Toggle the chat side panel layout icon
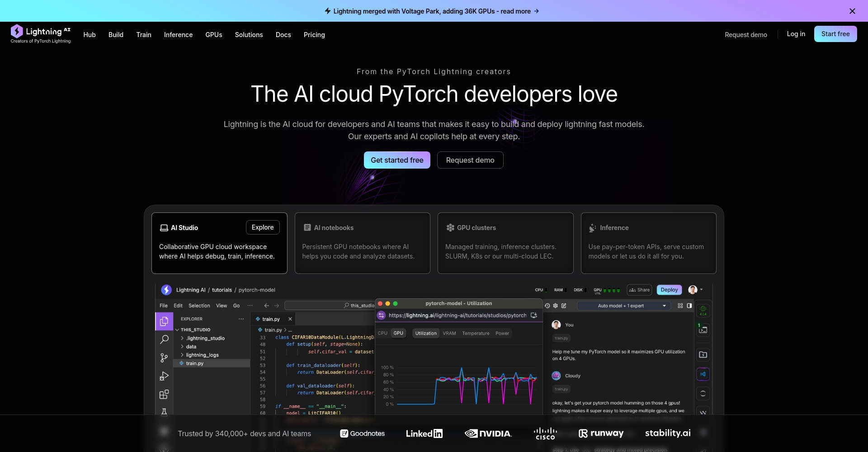Screen dimensions: 868x452 [x=689, y=306]
